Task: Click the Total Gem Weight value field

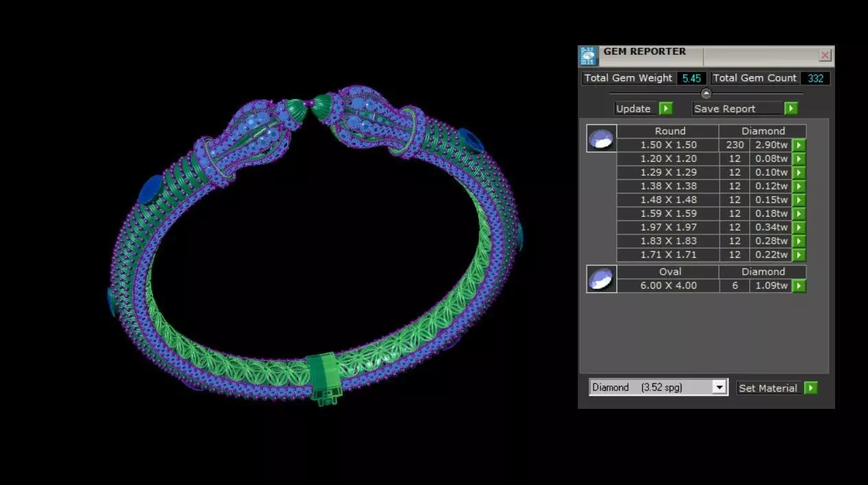Action: (x=691, y=78)
